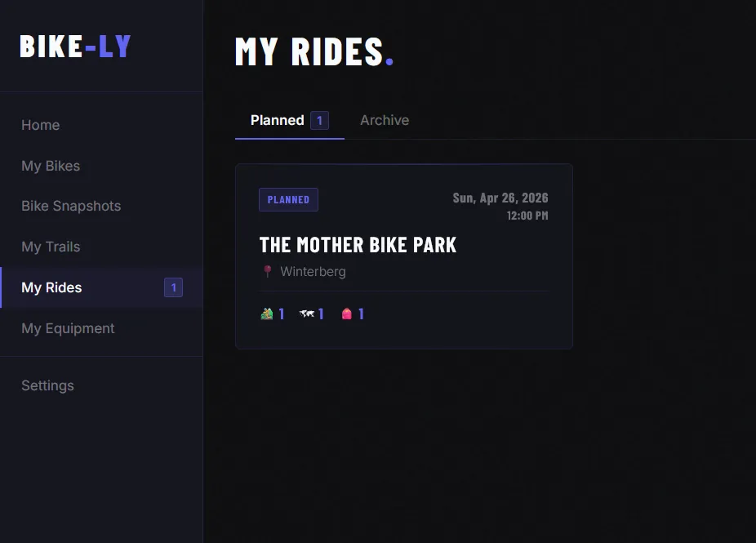Click the location pin icon beside Winterberg
The width and height of the screenshot is (756, 543).
tap(265, 271)
